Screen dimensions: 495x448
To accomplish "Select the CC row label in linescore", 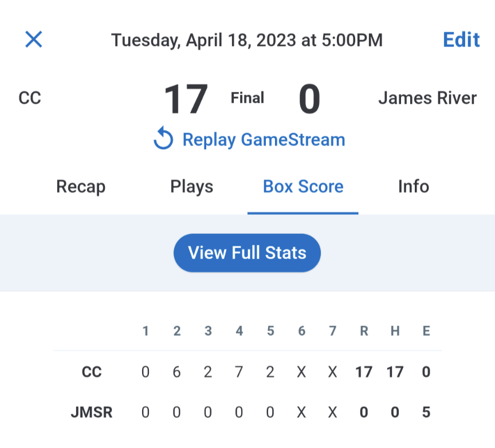I will point(92,372).
